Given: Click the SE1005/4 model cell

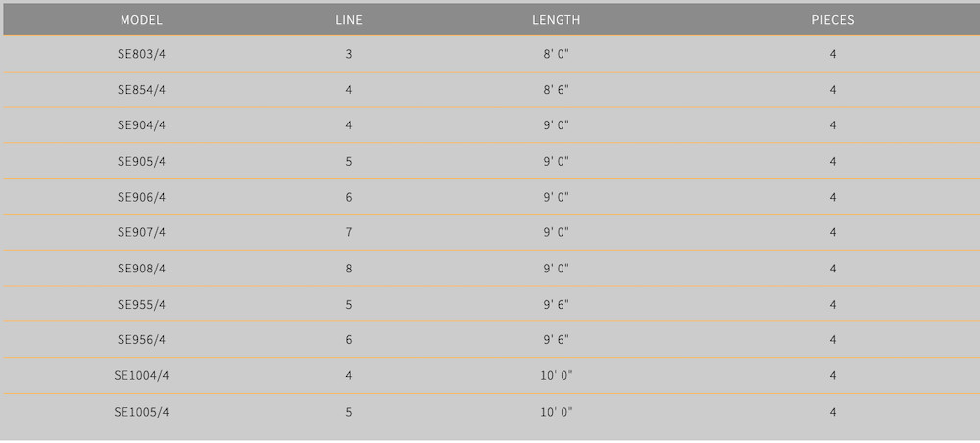Looking at the screenshot, I should [141, 413].
